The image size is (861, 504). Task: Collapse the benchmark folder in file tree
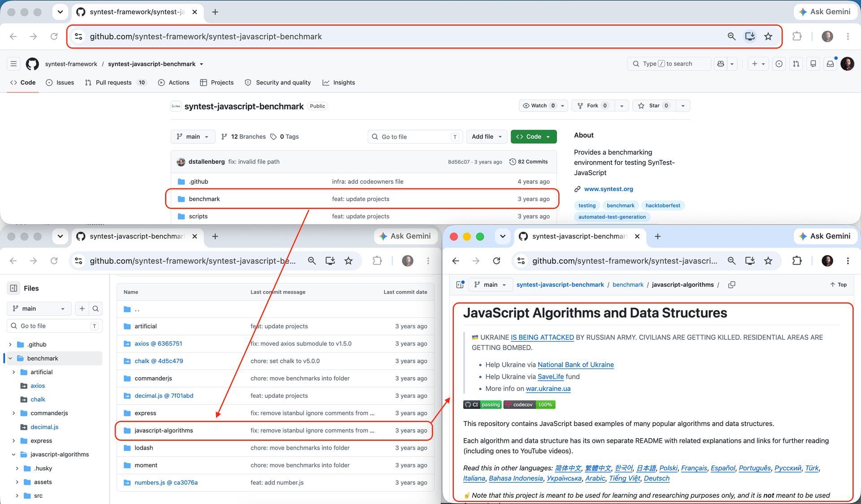[x=10, y=358]
